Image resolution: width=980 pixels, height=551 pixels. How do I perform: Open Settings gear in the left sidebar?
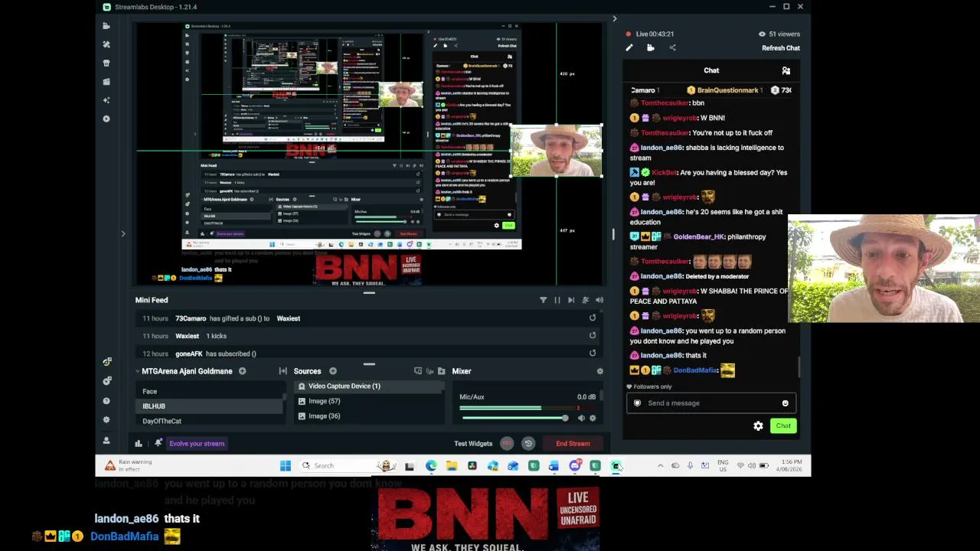tap(106, 419)
